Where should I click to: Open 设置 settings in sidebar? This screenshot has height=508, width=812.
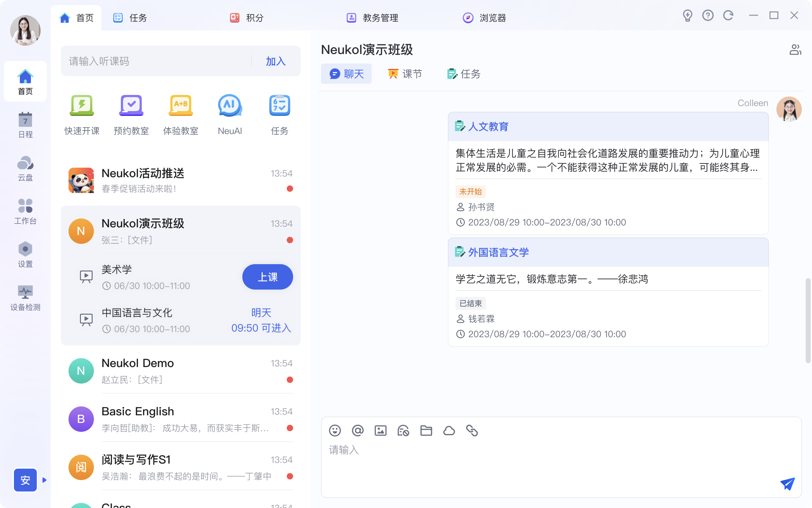[25, 254]
